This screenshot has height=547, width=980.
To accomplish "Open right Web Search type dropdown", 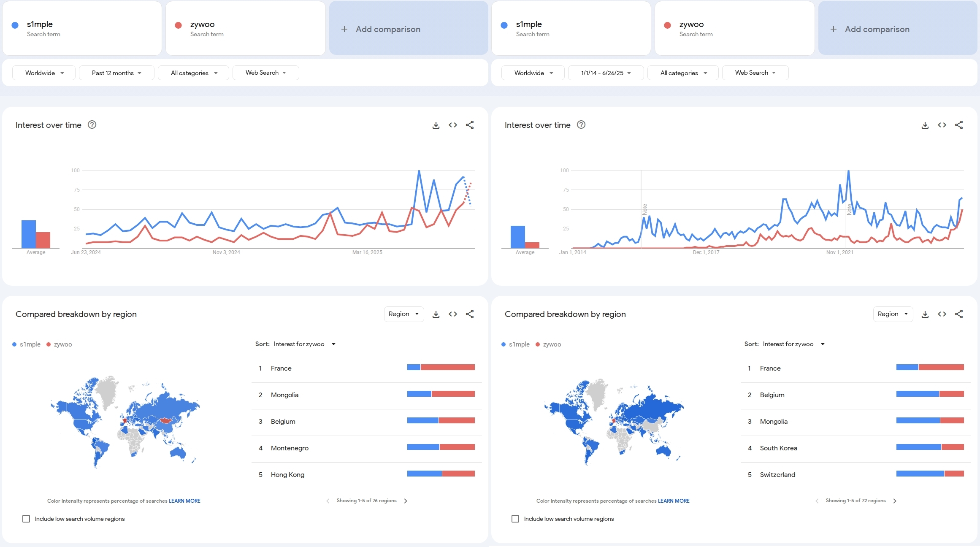I will pos(755,73).
